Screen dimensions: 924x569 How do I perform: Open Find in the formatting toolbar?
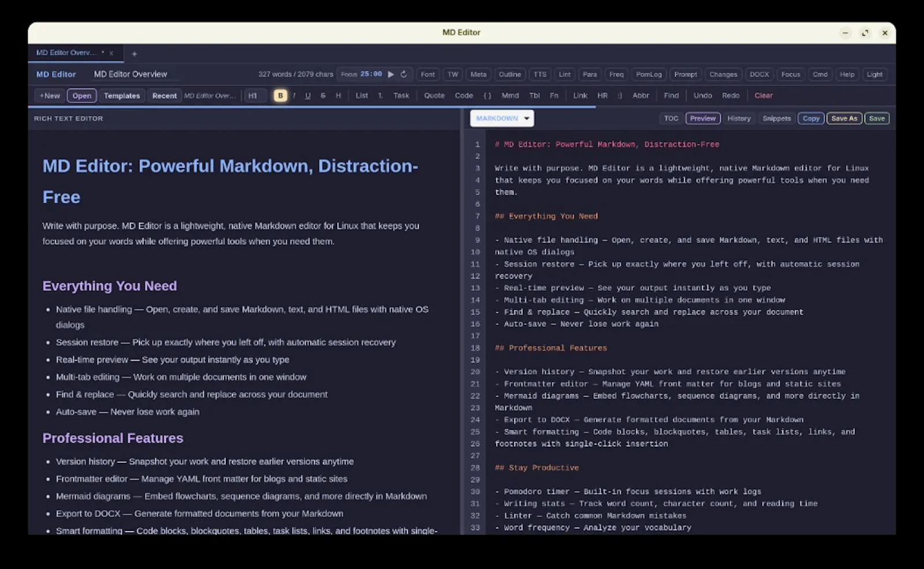(x=671, y=96)
